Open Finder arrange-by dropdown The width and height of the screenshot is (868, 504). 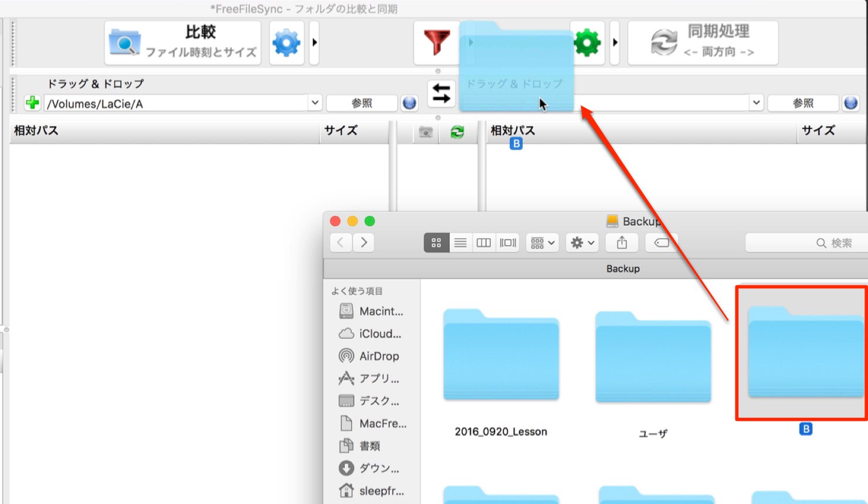pyautogui.click(x=542, y=243)
